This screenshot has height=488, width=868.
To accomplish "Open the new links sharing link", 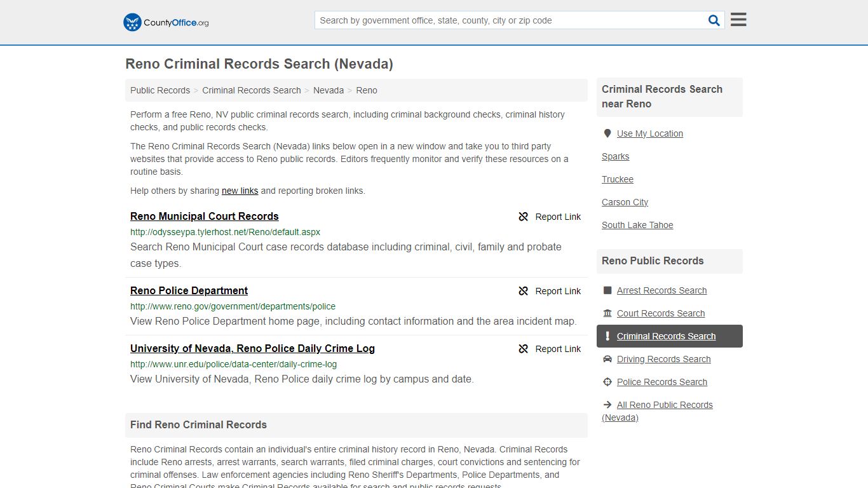I will click(240, 191).
